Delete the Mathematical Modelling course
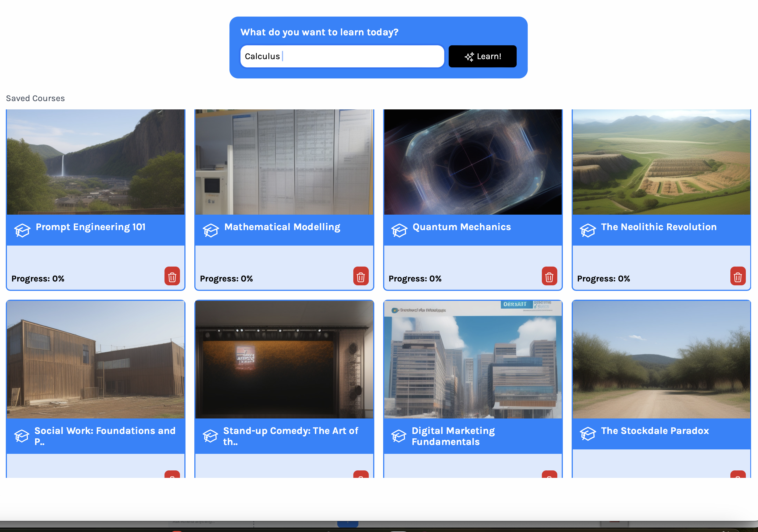 (x=360, y=276)
